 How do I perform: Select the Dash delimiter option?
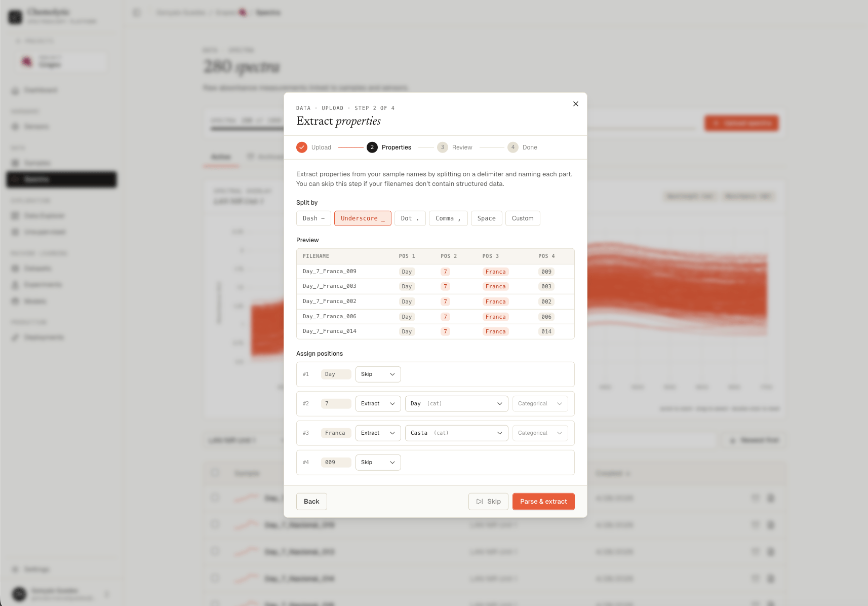pyautogui.click(x=313, y=218)
